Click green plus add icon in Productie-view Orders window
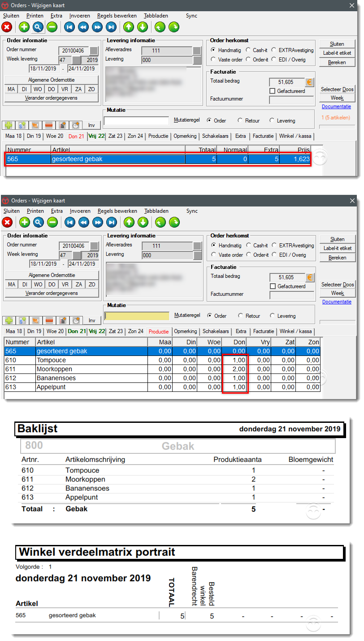The image size is (364, 641). point(25,222)
